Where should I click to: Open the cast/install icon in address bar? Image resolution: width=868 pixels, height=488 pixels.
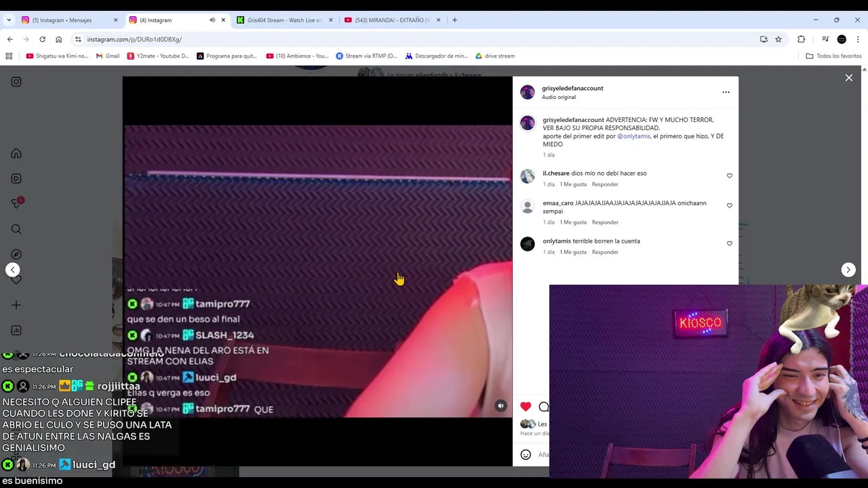point(764,39)
